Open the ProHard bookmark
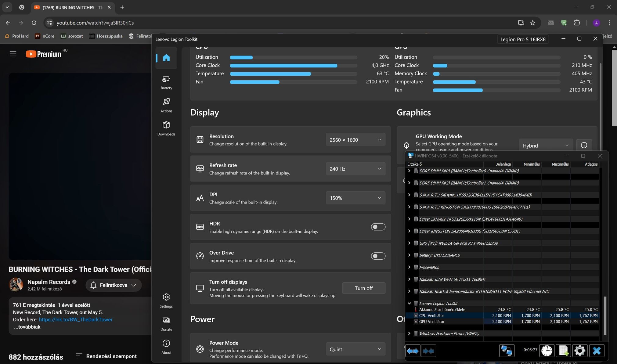This screenshot has width=617, height=364. tap(17, 36)
